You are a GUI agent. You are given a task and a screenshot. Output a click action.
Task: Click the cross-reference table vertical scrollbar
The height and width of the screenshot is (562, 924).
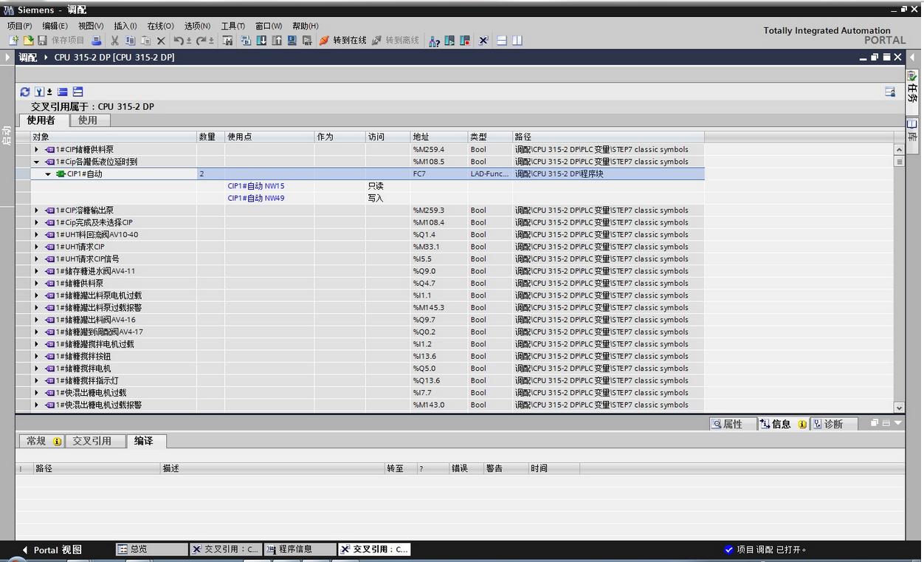(x=899, y=281)
